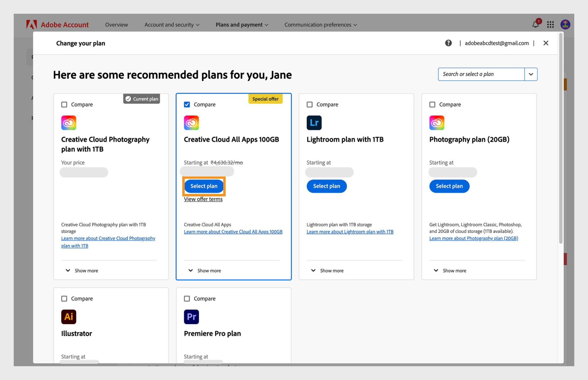This screenshot has width=588, height=380.
Task: Click the adobeabcdtest@gmail.com account email
Action: 497,43
